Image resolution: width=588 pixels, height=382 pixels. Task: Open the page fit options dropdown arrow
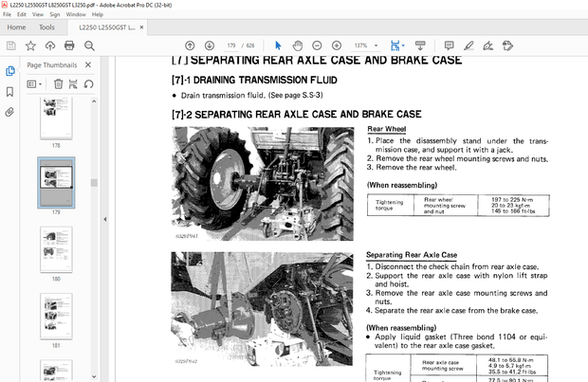point(403,45)
